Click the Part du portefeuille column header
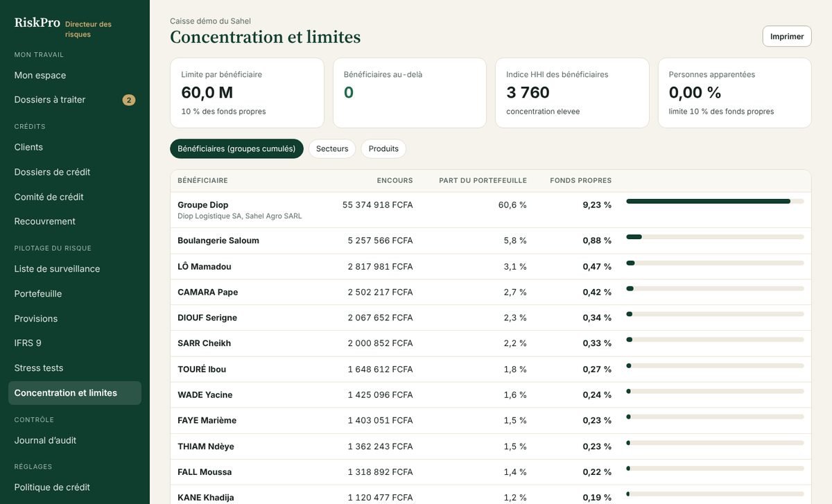The height and width of the screenshot is (504, 832). pos(483,180)
